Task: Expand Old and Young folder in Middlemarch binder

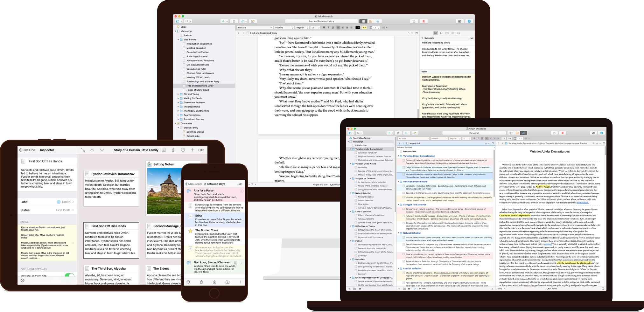Action: click(178, 94)
